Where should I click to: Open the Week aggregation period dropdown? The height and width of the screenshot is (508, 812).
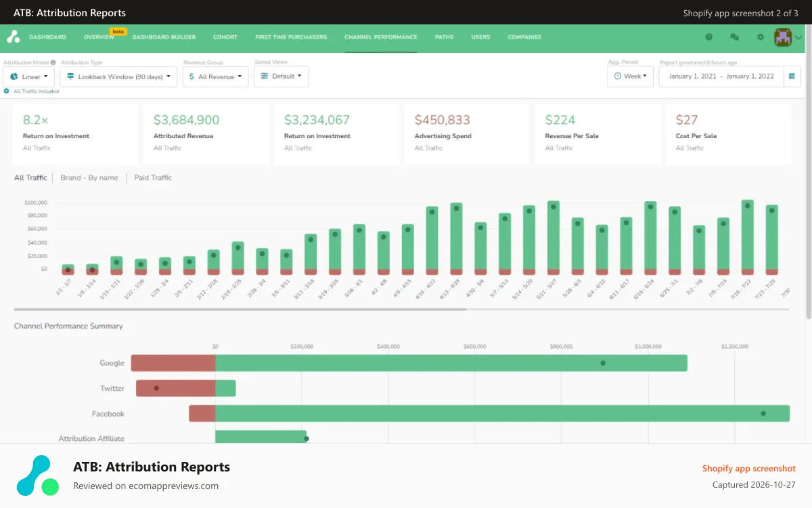coord(631,77)
